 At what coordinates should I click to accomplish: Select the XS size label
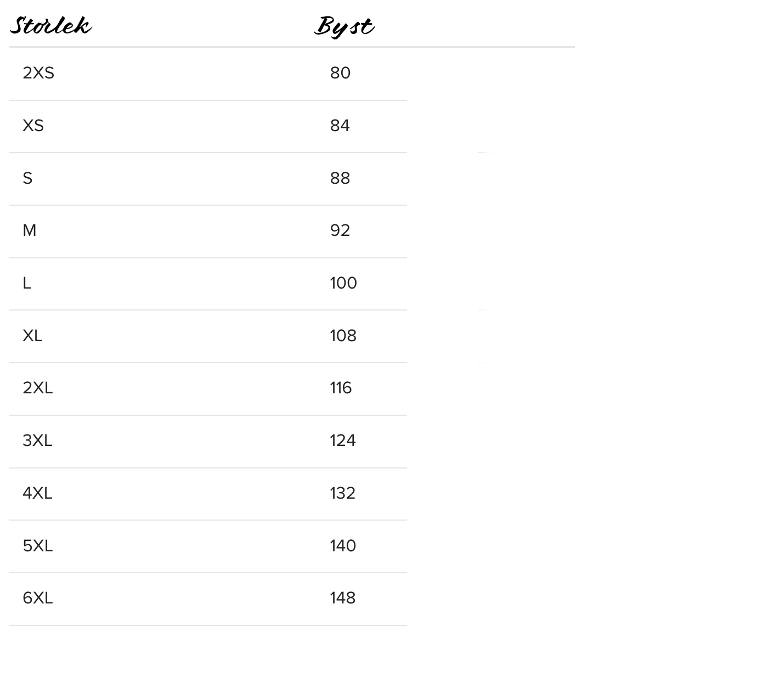(33, 126)
